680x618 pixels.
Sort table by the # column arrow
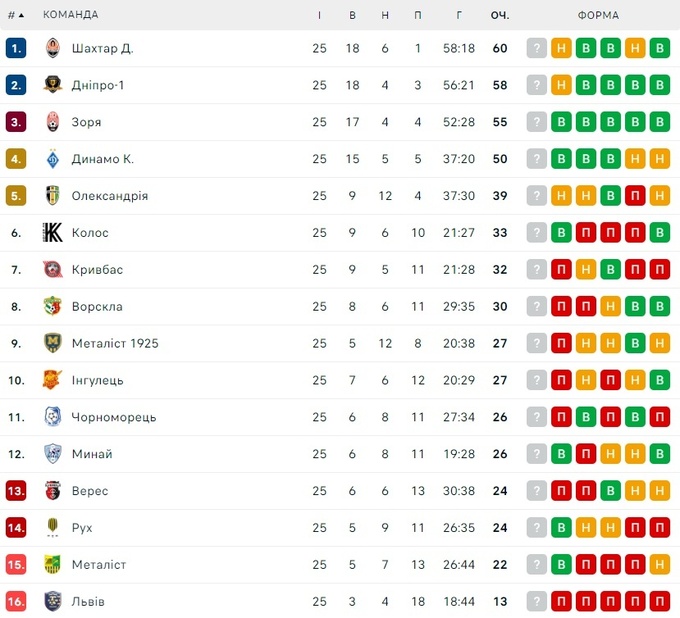point(21,15)
